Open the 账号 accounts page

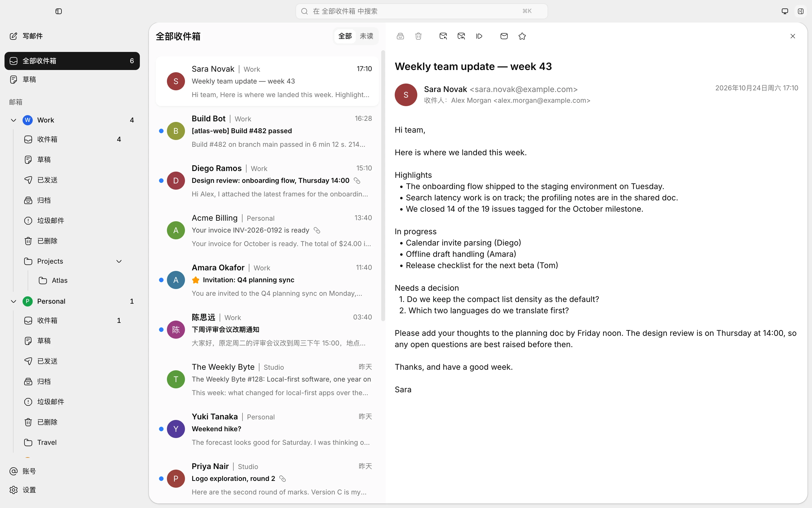click(72, 471)
